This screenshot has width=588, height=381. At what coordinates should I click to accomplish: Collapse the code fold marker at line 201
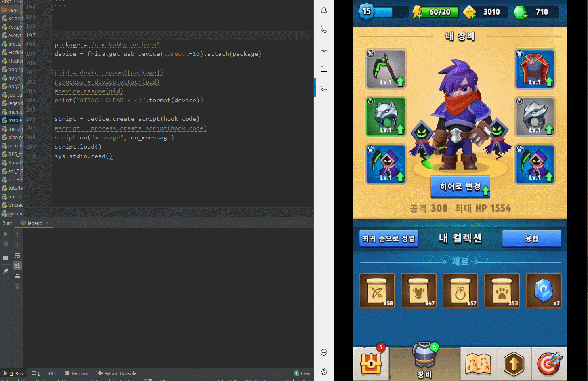click(52, 72)
